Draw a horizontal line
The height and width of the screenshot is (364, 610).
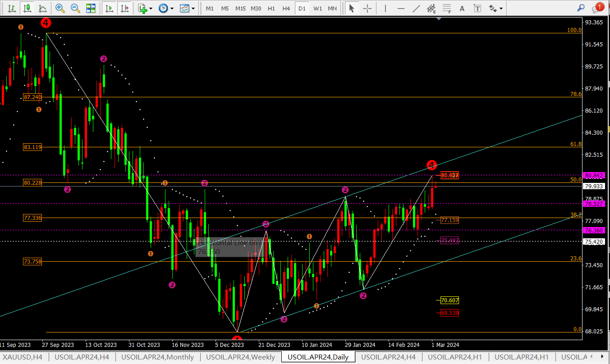pyautogui.click(x=401, y=8)
